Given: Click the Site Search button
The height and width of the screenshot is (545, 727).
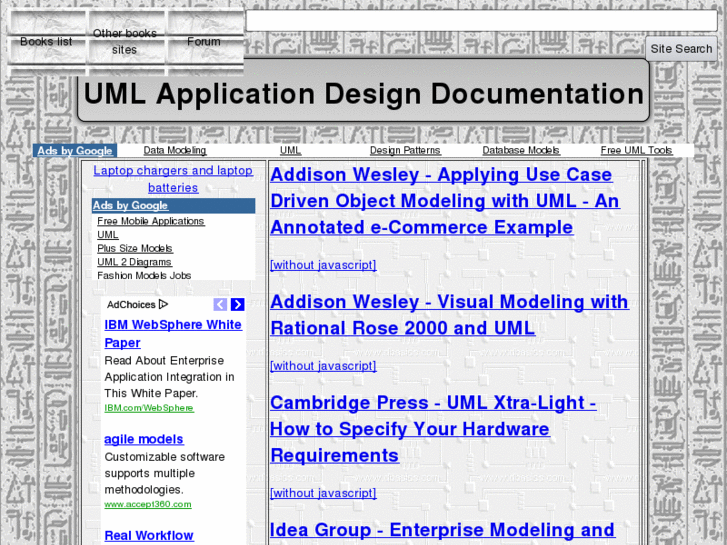Looking at the screenshot, I should click(681, 49).
